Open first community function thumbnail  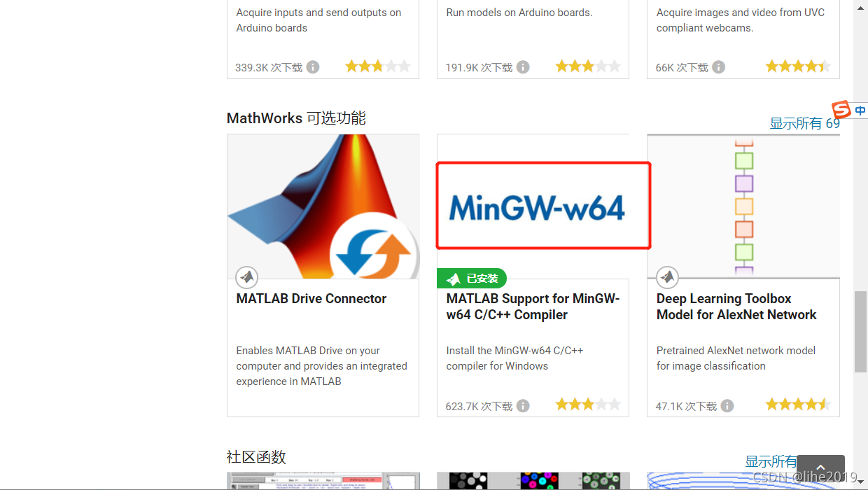click(323, 481)
